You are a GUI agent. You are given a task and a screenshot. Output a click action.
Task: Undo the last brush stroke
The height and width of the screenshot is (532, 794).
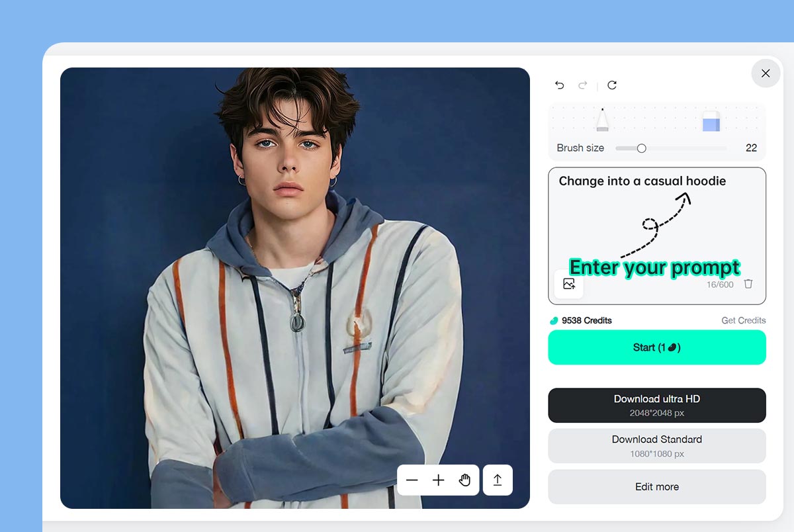pyautogui.click(x=560, y=85)
